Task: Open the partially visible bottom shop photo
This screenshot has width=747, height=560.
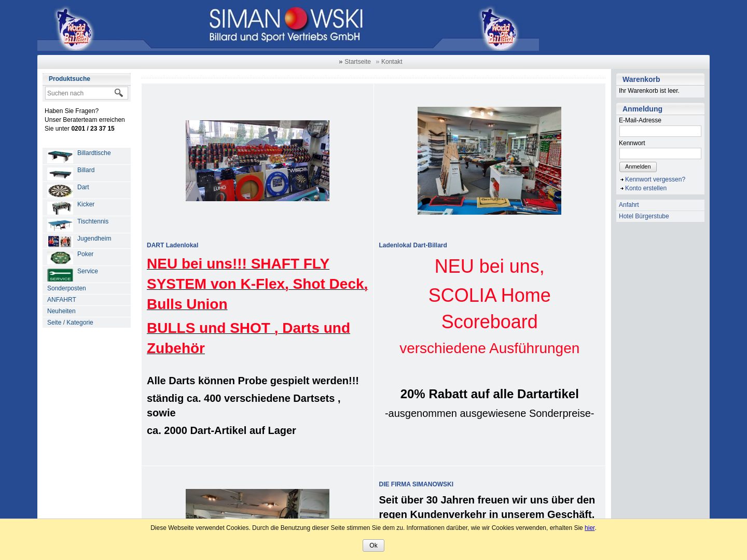Action: [x=257, y=503]
